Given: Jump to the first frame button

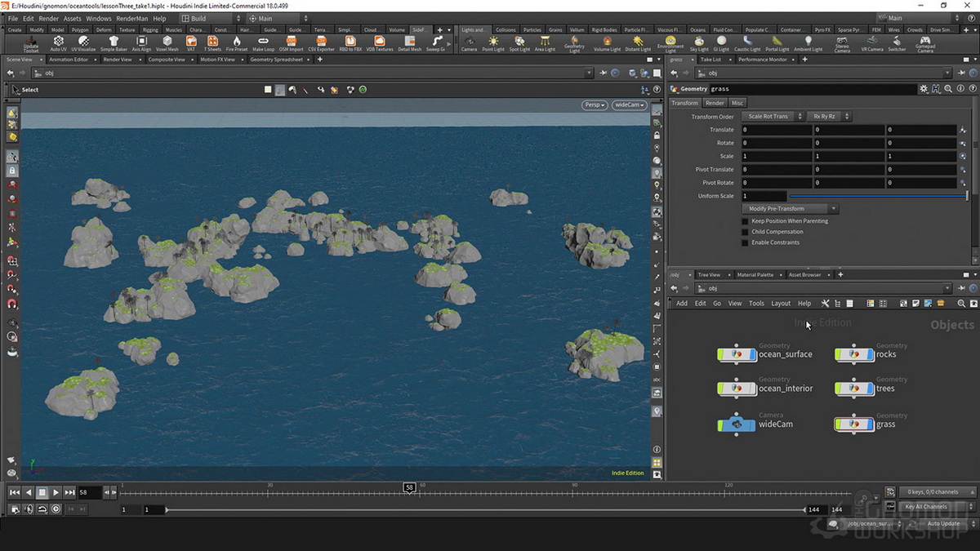Looking at the screenshot, I should pyautogui.click(x=15, y=492).
